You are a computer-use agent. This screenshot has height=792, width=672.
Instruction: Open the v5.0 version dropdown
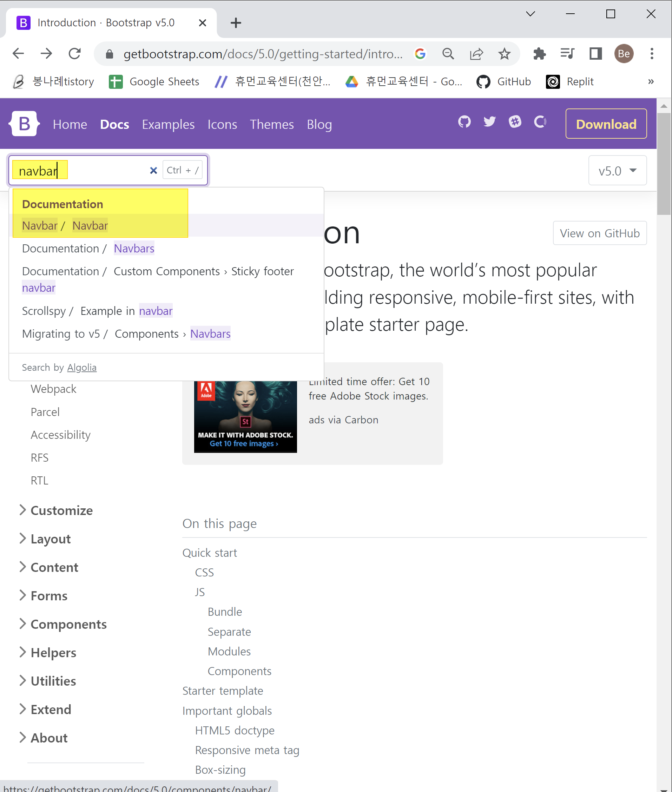click(x=617, y=171)
